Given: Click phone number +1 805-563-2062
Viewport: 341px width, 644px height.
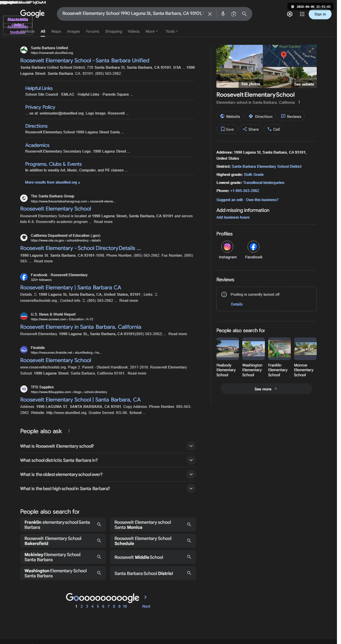Looking at the screenshot, I should 245,191.
